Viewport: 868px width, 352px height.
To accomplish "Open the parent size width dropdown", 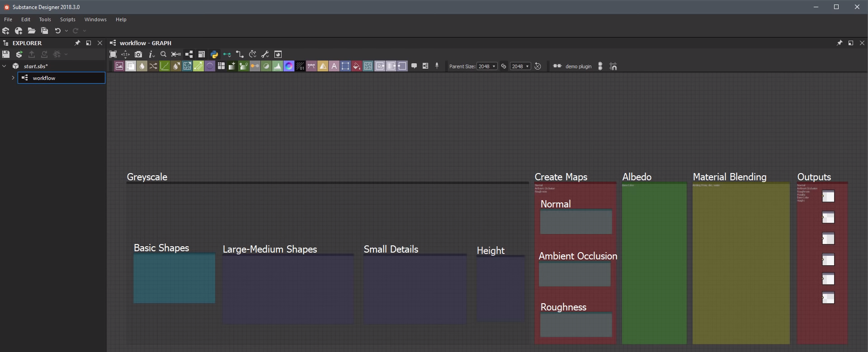I will [x=487, y=66].
